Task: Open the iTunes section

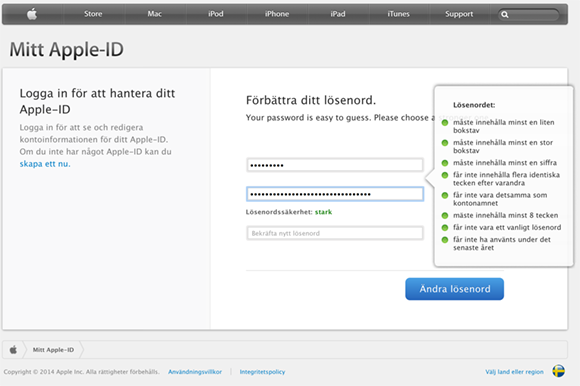Action: 398,14
